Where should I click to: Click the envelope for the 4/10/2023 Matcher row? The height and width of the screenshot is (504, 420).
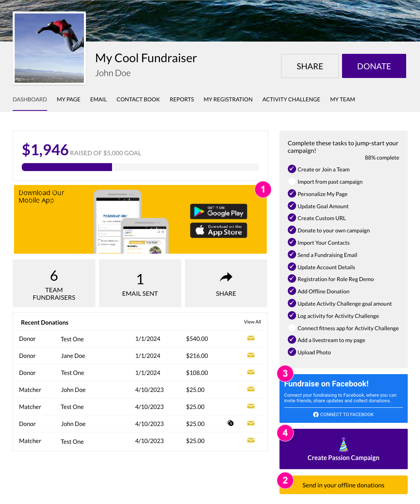251,389
